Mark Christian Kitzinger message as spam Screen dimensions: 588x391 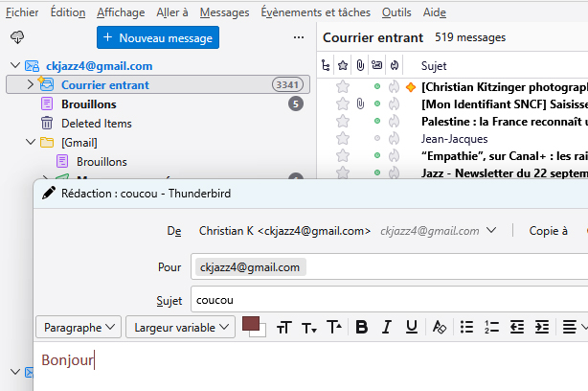pyautogui.click(x=394, y=86)
